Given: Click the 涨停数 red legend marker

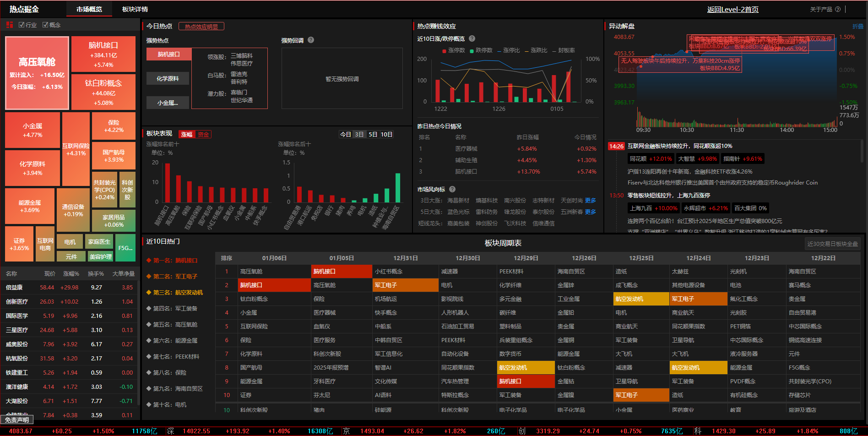Looking at the screenshot, I should (x=444, y=50).
